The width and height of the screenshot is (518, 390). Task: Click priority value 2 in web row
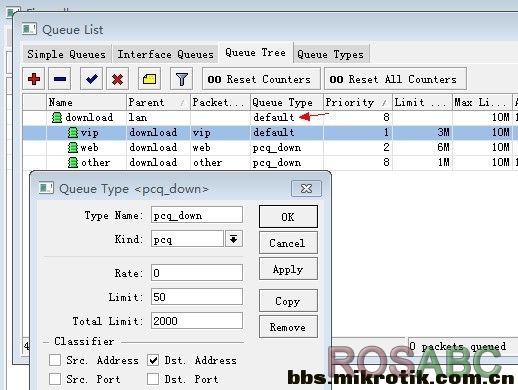(x=386, y=147)
